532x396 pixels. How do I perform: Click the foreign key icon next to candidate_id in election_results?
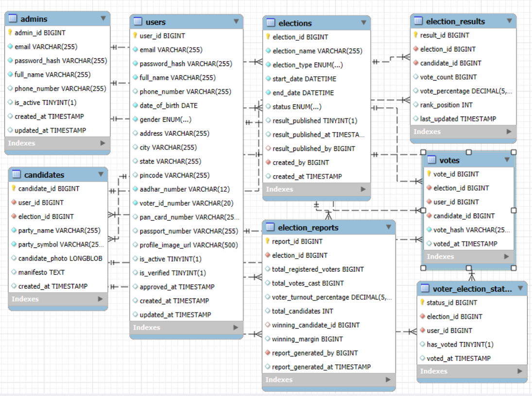(415, 63)
